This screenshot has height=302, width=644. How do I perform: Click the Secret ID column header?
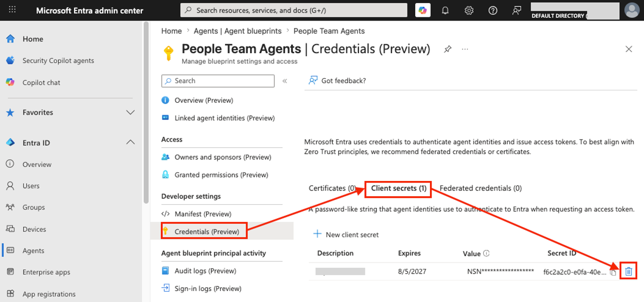pyautogui.click(x=561, y=253)
